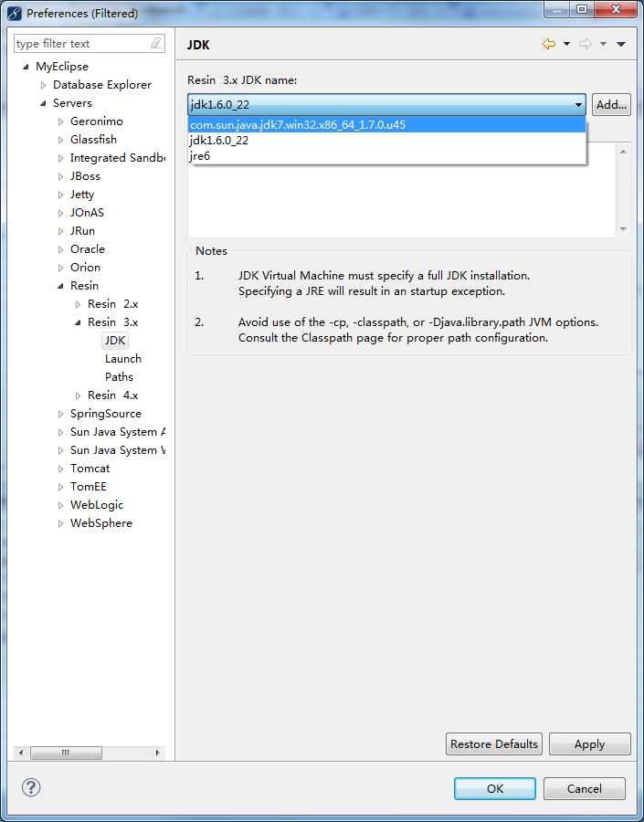Screen dimensions: 644x822
Task: Click the back navigation arrow icon
Action: click(x=549, y=44)
